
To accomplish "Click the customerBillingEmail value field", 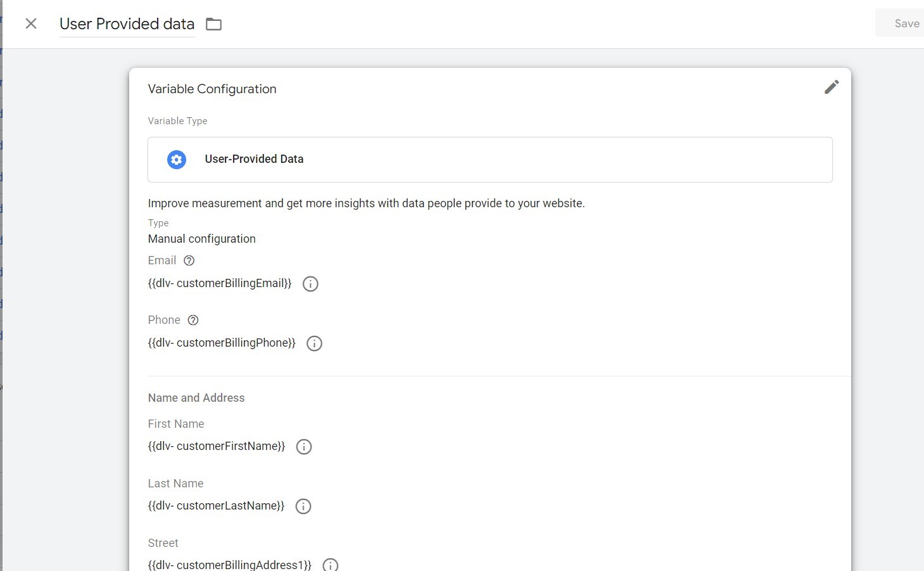I will tap(219, 283).
